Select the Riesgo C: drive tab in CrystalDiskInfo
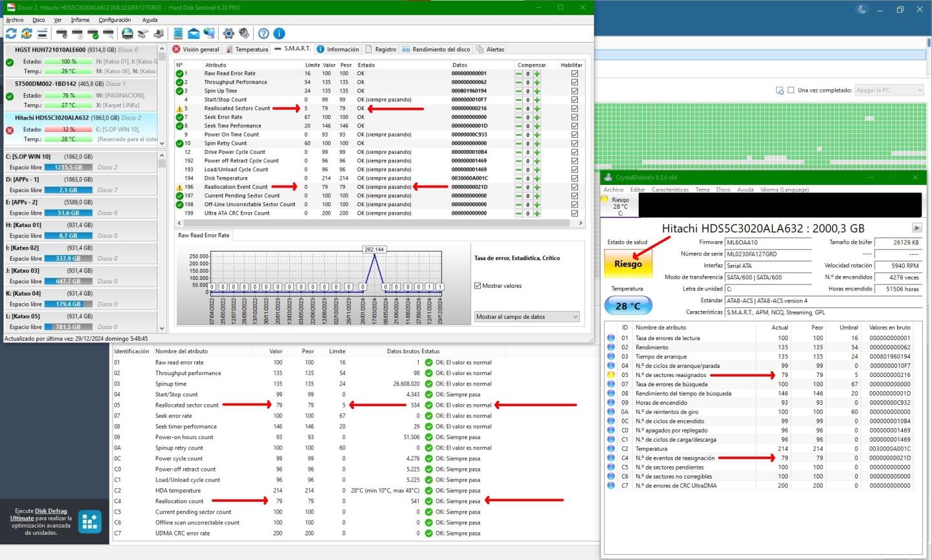The image size is (932, 560). tap(620, 206)
